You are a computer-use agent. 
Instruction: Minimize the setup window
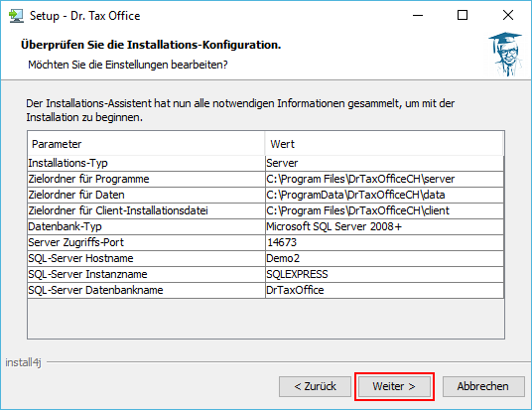tap(418, 15)
